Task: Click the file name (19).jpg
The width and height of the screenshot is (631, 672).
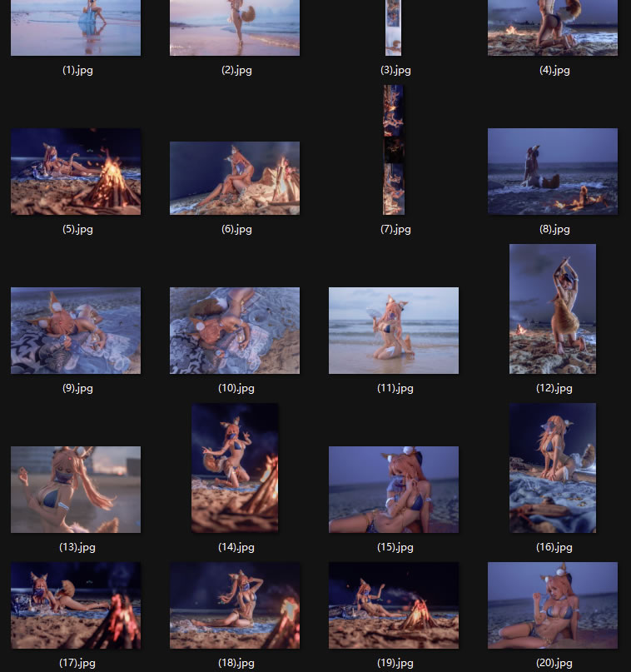Action: pyautogui.click(x=395, y=663)
